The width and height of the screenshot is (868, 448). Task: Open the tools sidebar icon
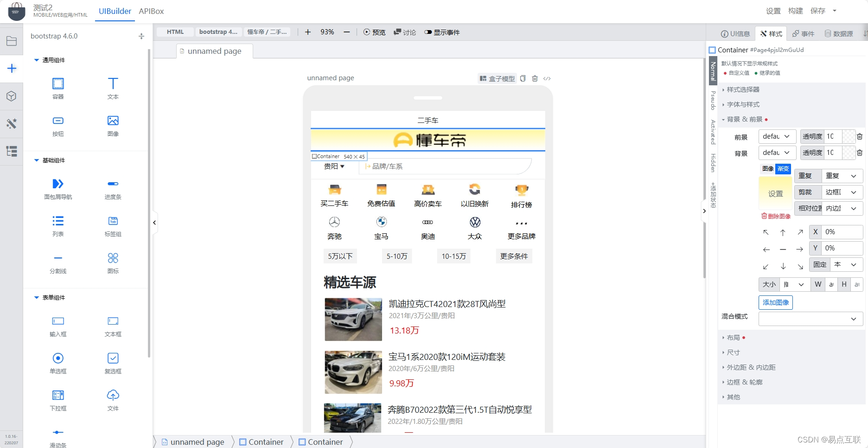coord(12,124)
